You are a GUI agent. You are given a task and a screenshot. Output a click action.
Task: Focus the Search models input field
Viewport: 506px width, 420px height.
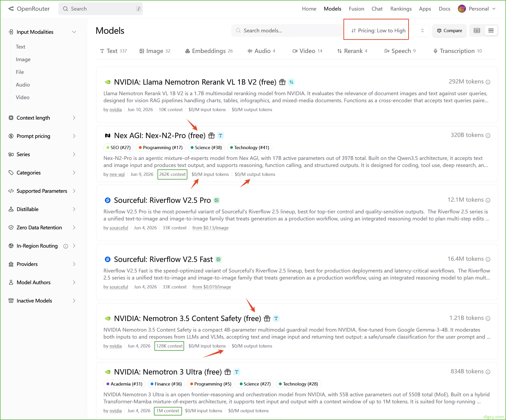click(x=288, y=30)
